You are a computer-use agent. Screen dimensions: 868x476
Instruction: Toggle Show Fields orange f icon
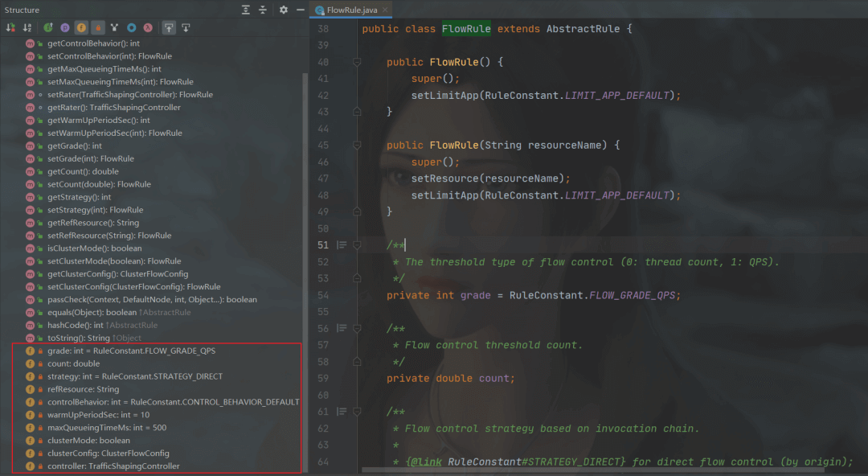(81, 27)
